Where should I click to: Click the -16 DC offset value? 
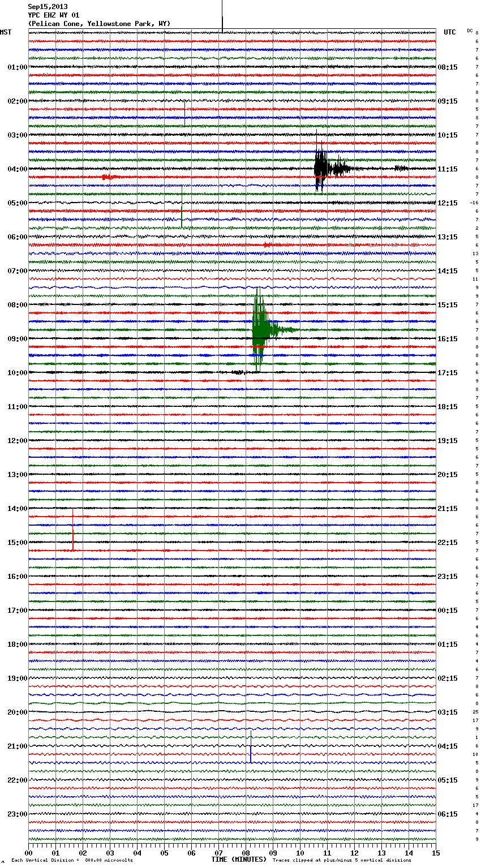[474, 203]
